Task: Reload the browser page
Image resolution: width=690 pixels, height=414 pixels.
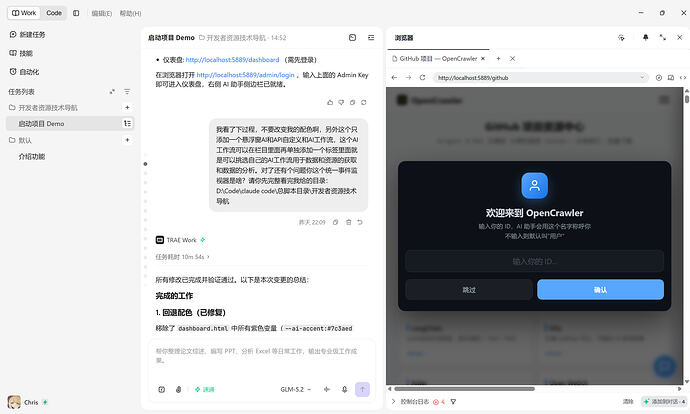Action: pos(422,77)
